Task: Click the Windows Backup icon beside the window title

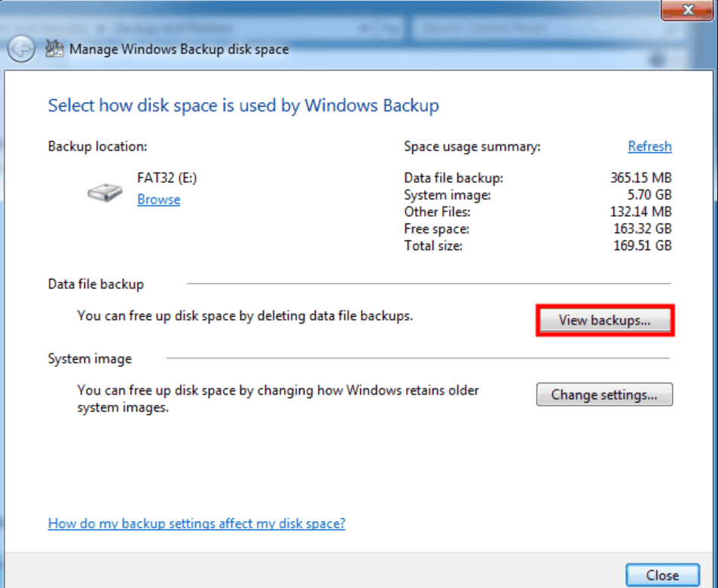Action: pyautogui.click(x=54, y=48)
